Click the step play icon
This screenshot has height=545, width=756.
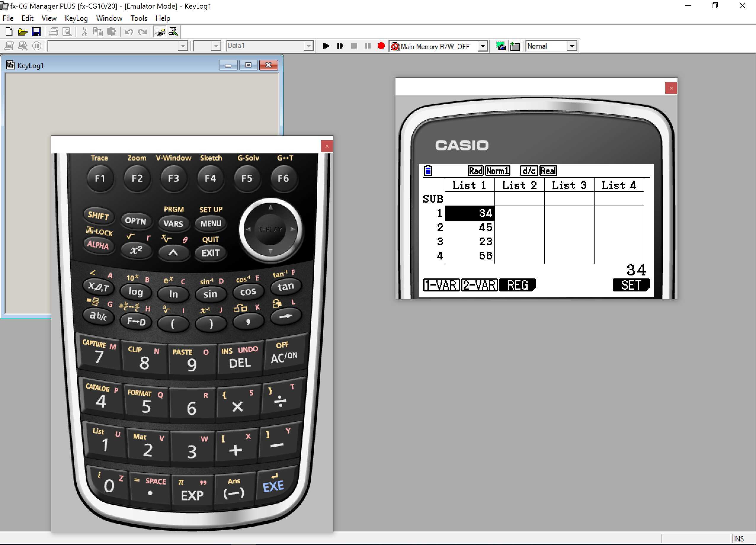(x=340, y=46)
